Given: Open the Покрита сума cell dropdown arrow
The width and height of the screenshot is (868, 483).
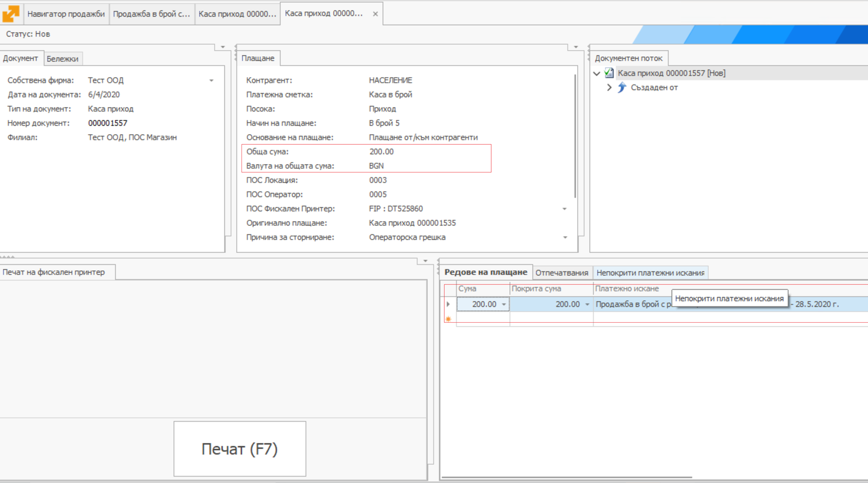Looking at the screenshot, I should 587,304.
